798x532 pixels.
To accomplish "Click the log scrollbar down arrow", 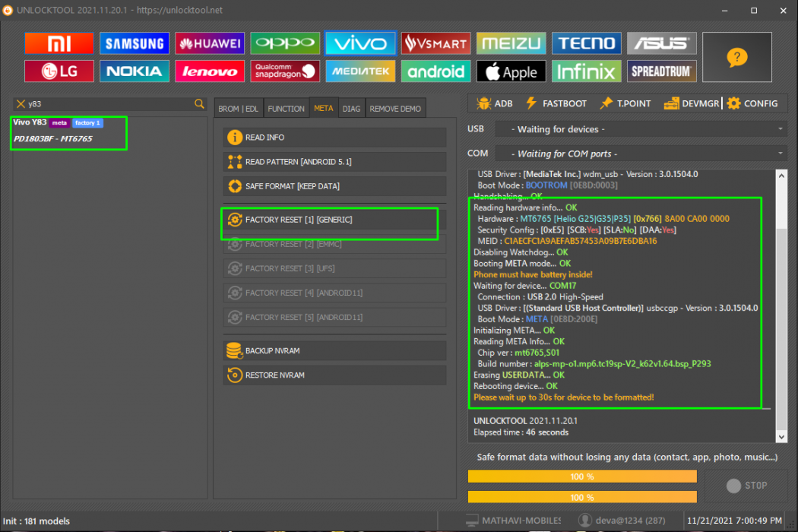I will 782,437.
